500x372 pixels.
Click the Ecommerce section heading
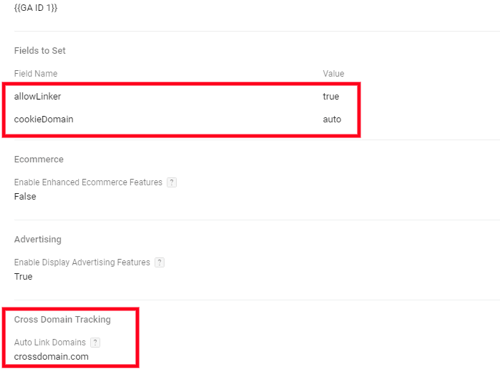pos(39,159)
